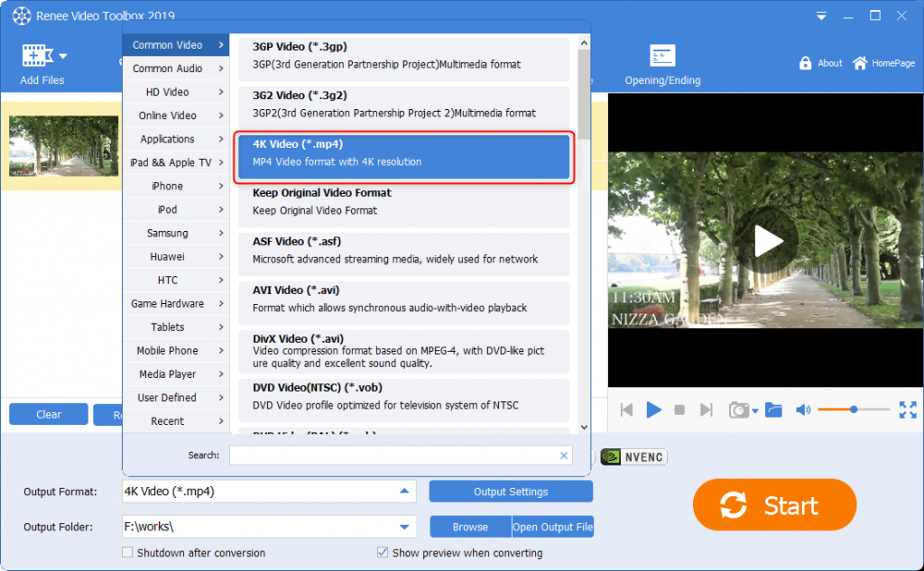Enter fullscreen preview mode
The width and height of the screenshot is (924, 571).
point(908,410)
